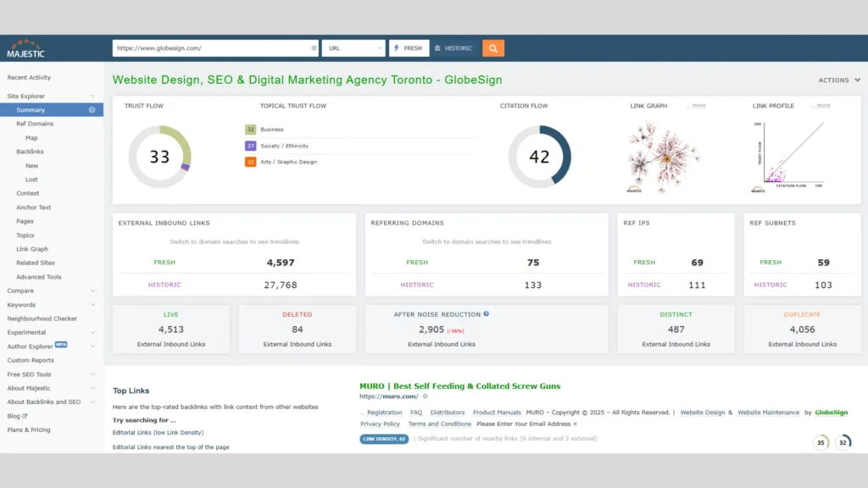868x488 pixels.
Task: Open the URL scope dropdown
Action: tap(353, 48)
